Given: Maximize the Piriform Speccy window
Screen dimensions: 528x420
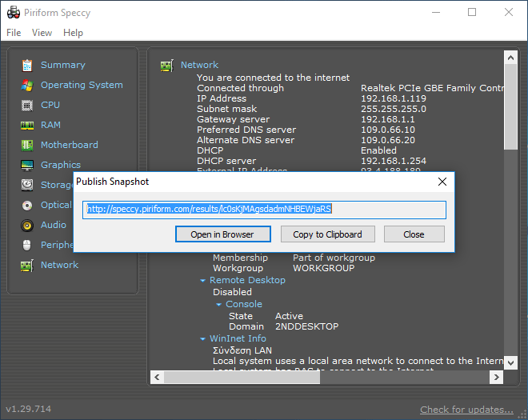Looking at the screenshot, I should pyautogui.click(x=472, y=13).
